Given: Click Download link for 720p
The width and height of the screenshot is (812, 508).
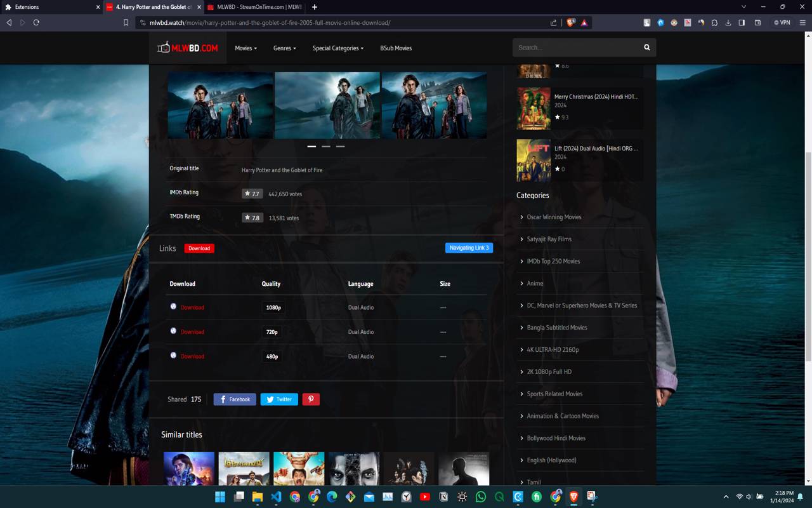Looking at the screenshot, I should click(x=192, y=332).
